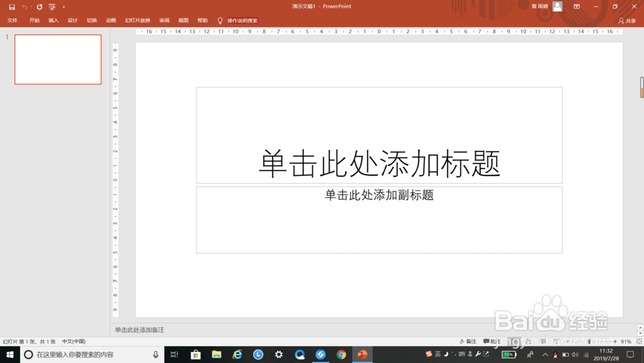Screen dimensions: 644x363
Task: Open Microsoft Store from taskbar
Action: 196,355
